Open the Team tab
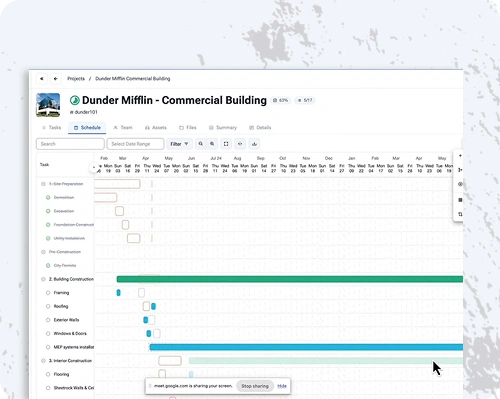This screenshot has width=500, height=399. point(123,128)
